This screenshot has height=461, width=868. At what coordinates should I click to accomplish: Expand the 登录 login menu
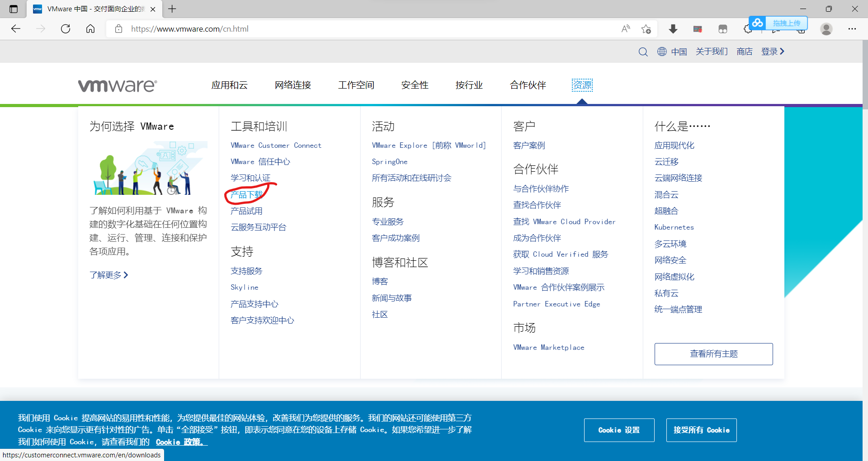[773, 52]
